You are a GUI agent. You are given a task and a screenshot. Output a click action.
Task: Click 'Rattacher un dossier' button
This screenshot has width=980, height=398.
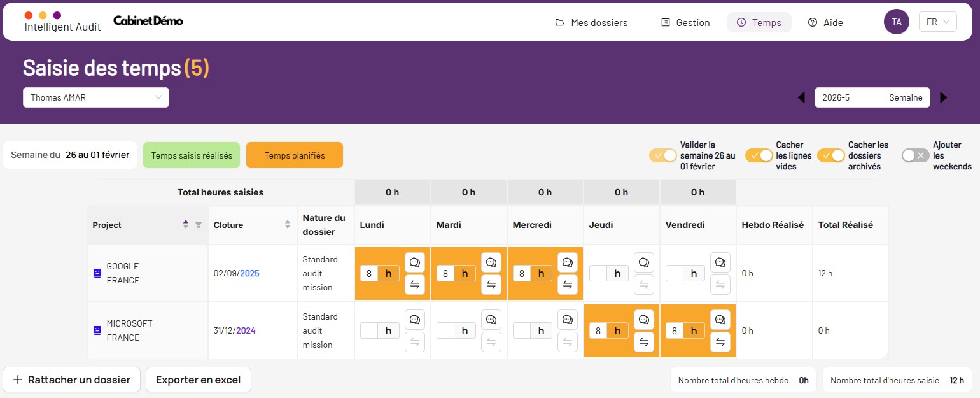pos(71,380)
